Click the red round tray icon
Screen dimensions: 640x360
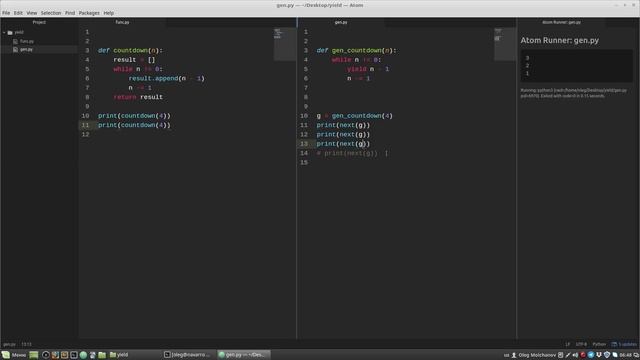(x=583, y=355)
